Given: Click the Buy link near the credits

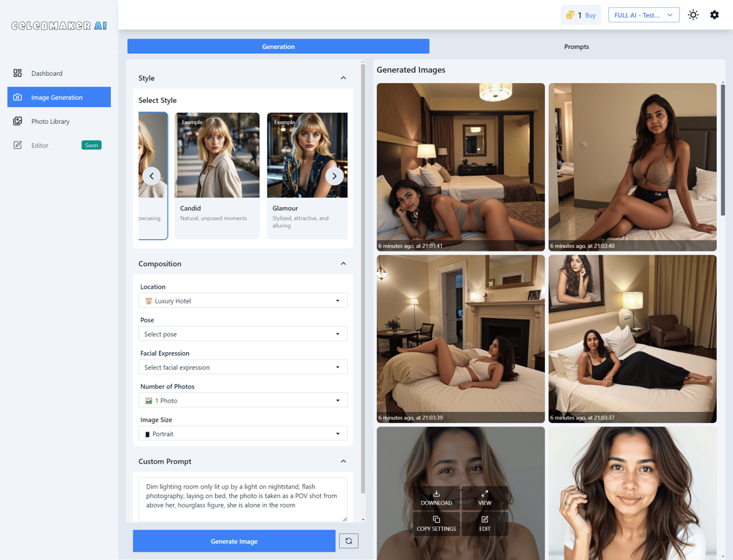Looking at the screenshot, I should pos(589,15).
